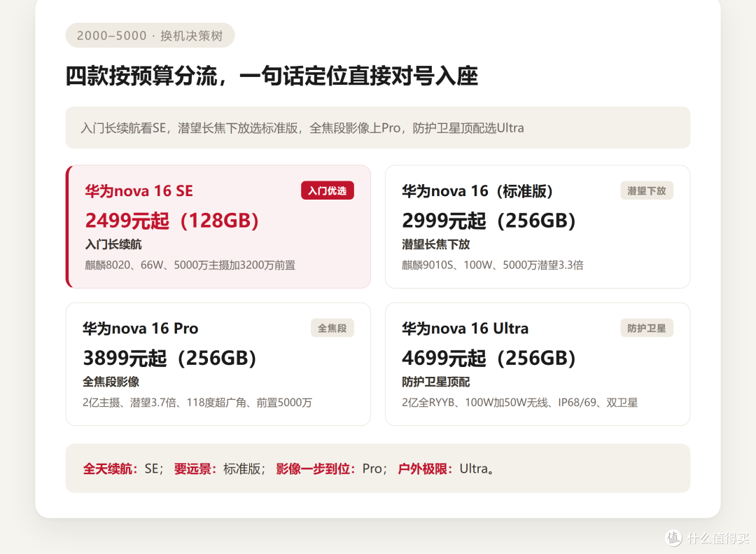Click the '2000–5000 · 换机决策树' pill tag
This screenshot has width=756, height=554.
click(x=150, y=35)
